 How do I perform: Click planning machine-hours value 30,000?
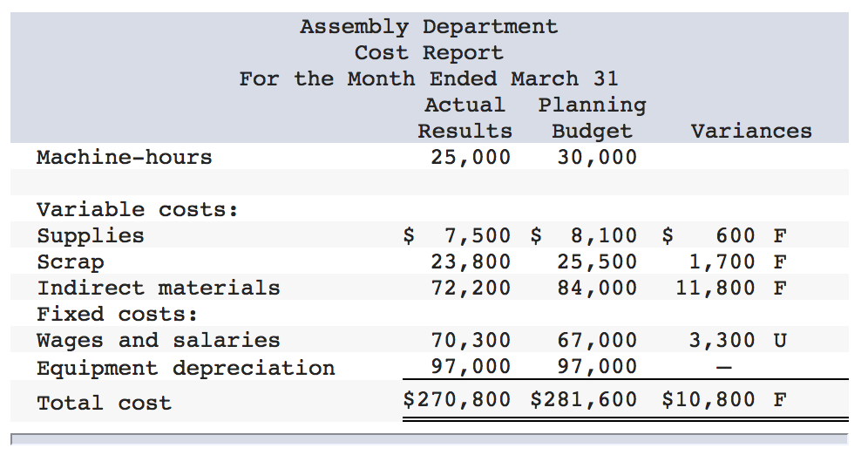tap(597, 157)
